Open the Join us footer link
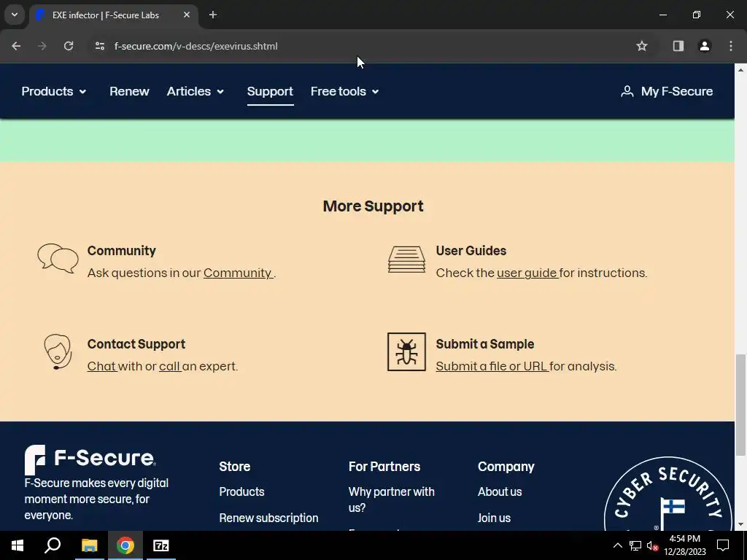Image resolution: width=747 pixels, height=560 pixels. coord(494,518)
